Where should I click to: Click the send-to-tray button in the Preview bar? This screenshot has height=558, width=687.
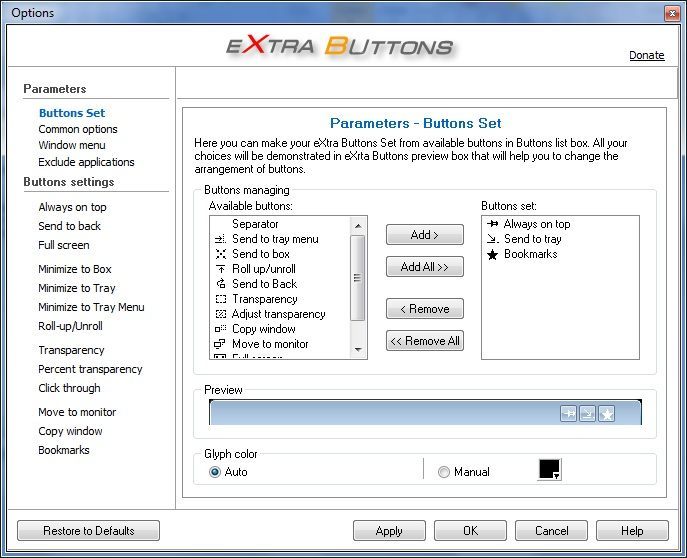[x=587, y=413]
